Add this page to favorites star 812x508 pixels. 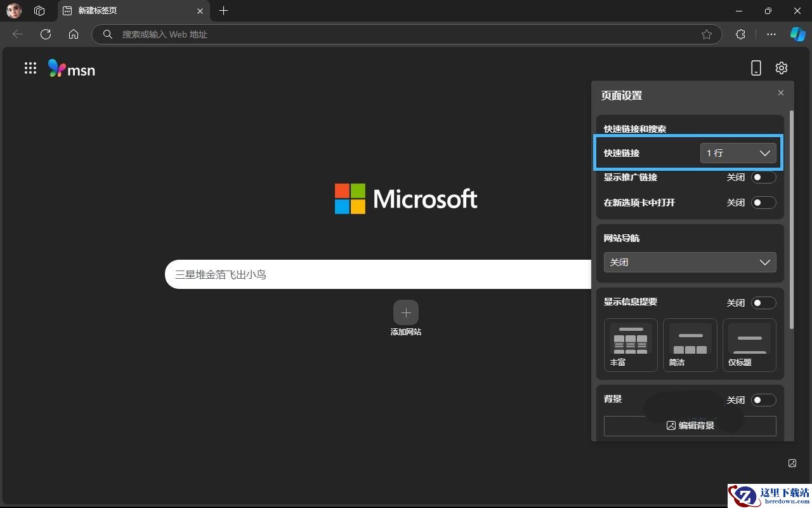(x=707, y=34)
